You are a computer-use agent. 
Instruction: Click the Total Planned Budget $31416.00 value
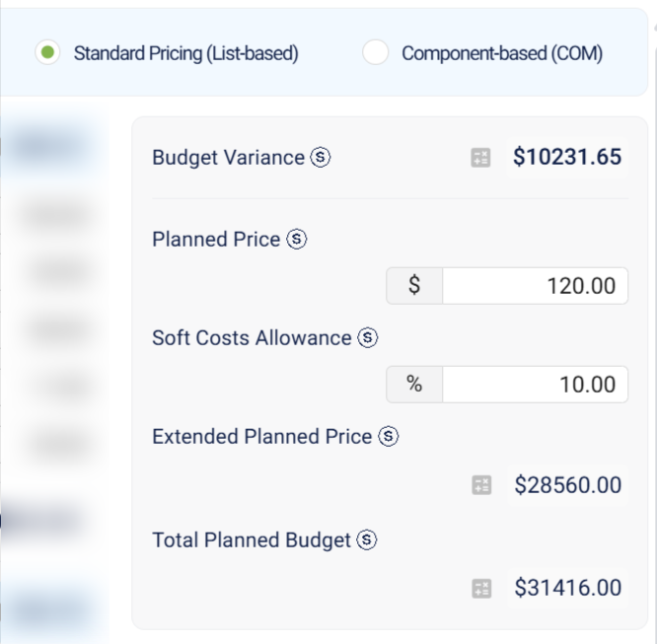pyautogui.click(x=568, y=588)
